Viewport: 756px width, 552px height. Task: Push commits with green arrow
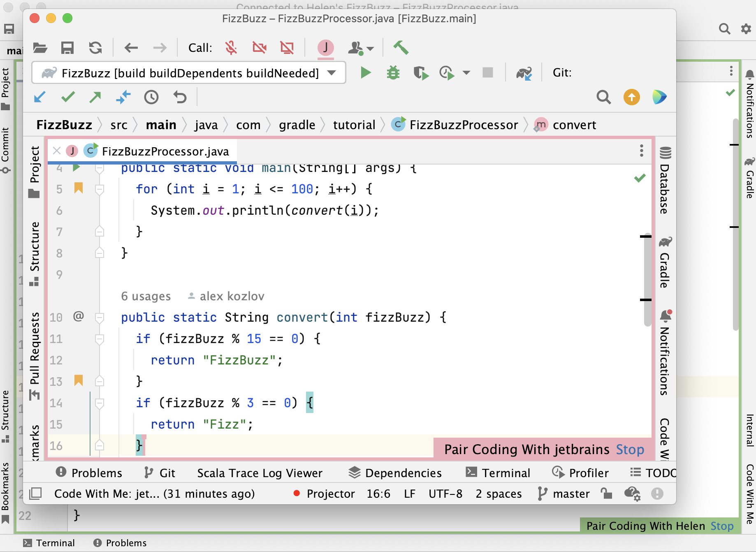pos(95,97)
